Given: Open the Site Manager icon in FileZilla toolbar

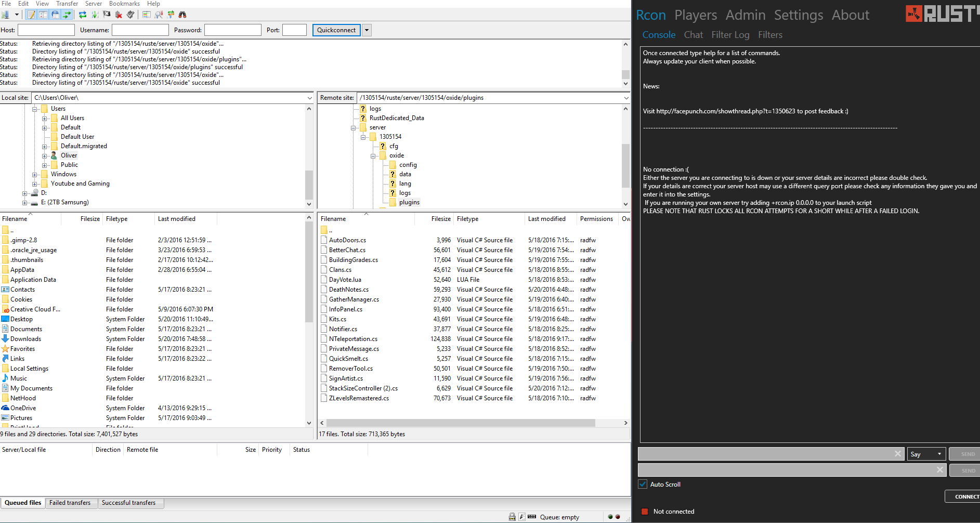Looking at the screenshot, I should (5, 15).
